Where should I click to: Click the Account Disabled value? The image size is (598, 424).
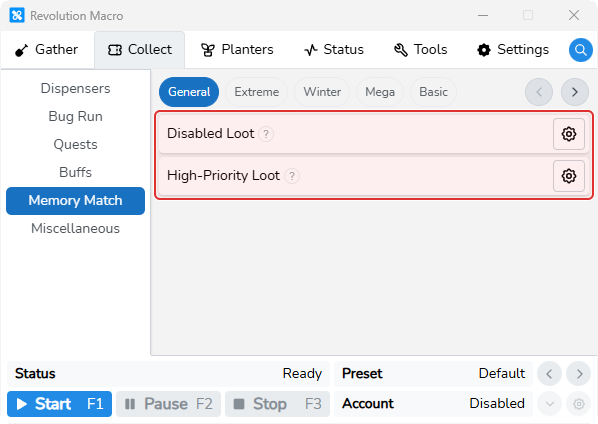click(x=497, y=403)
